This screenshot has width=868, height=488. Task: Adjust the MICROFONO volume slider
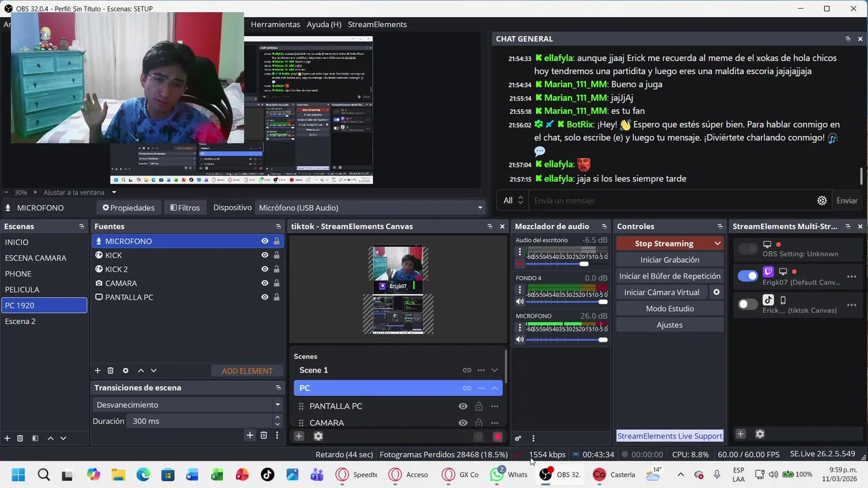[567, 340]
